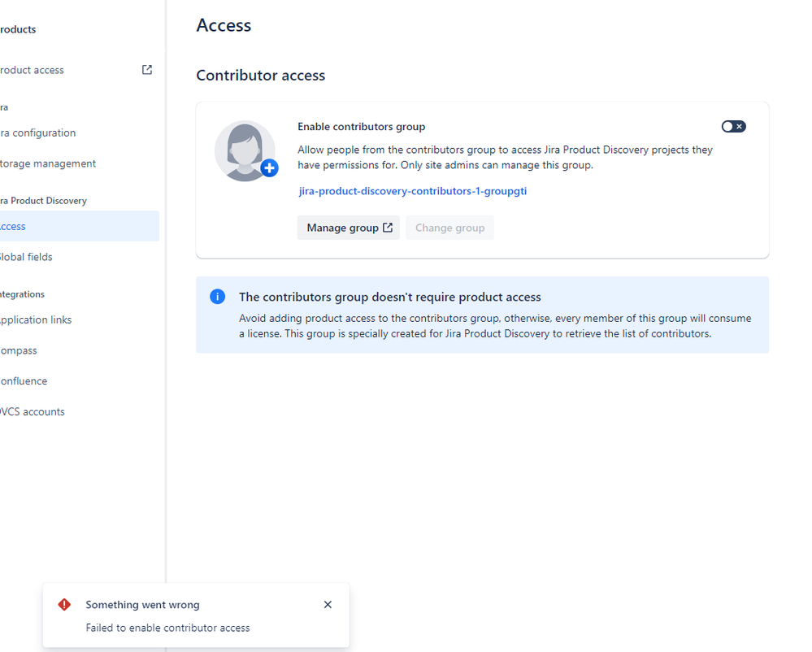Click the Failed to enable contributor access text
Viewport: 812px width, 652px height.
click(167, 628)
